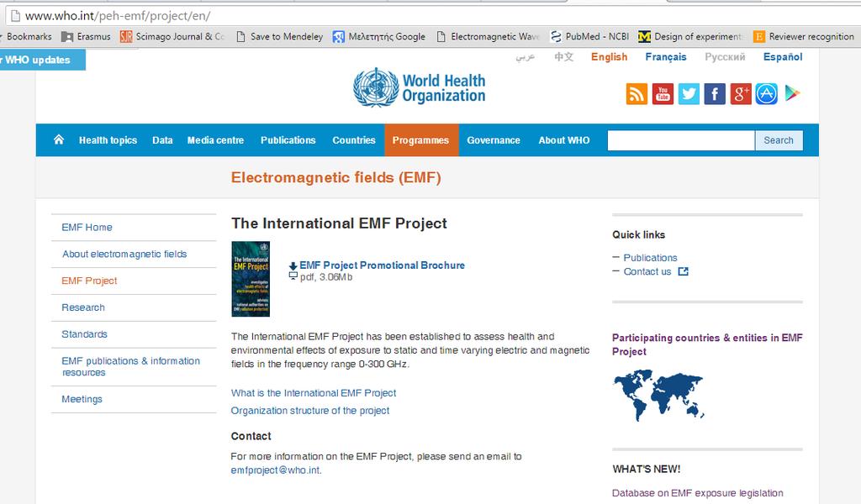This screenshot has width=861, height=504.
Task: Click the browser address bar URL
Action: (118, 16)
